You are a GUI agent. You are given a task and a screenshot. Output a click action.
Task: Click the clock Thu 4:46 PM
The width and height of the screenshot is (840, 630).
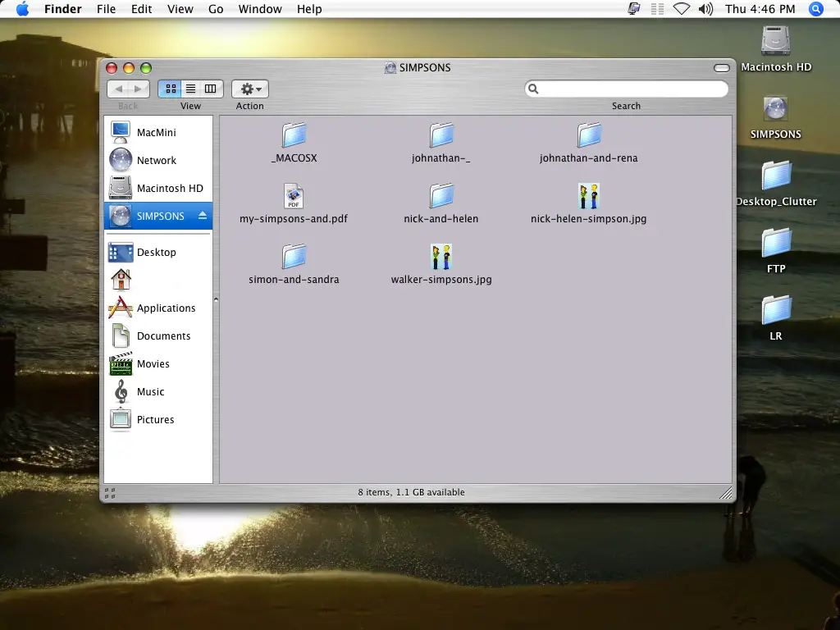pyautogui.click(x=760, y=9)
